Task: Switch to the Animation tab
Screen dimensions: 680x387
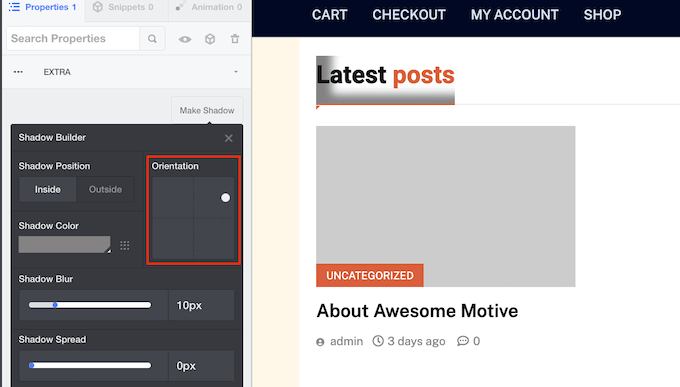Action: pos(209,7)
